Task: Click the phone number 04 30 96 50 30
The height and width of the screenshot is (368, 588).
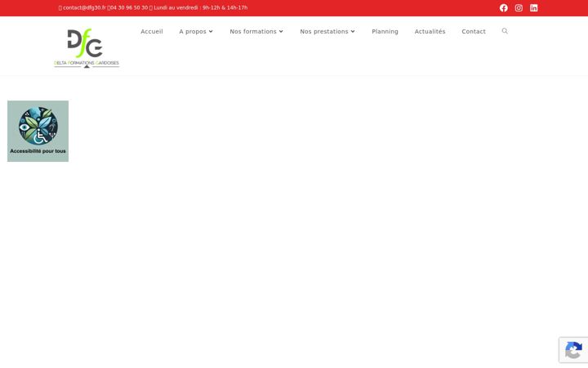Action: coord(129,7)
